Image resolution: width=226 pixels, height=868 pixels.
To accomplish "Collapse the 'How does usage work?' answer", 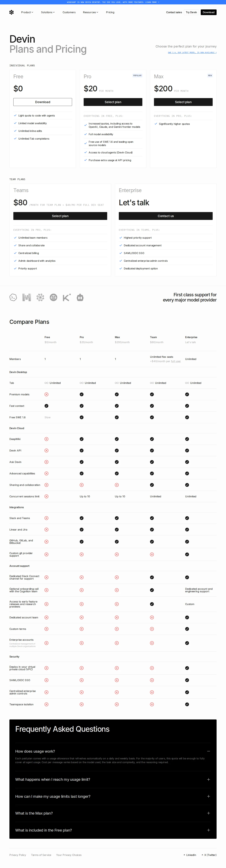I will pyautogui.click(x=209, y=751).
